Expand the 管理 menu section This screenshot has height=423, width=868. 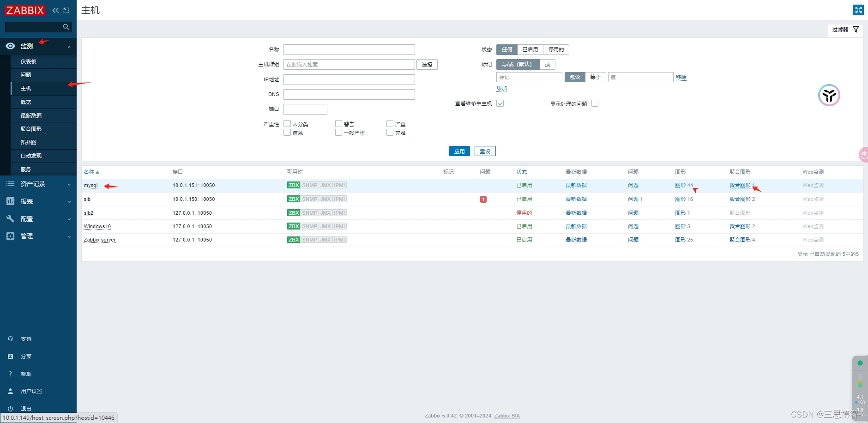[x=38, y=236]
